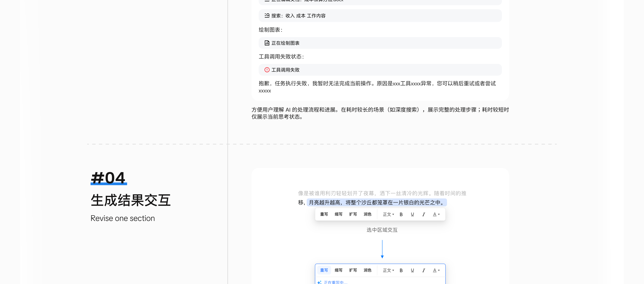
Task: Open 正文 style dropdown in upper toolbar
Action: [x=388, y=214]
